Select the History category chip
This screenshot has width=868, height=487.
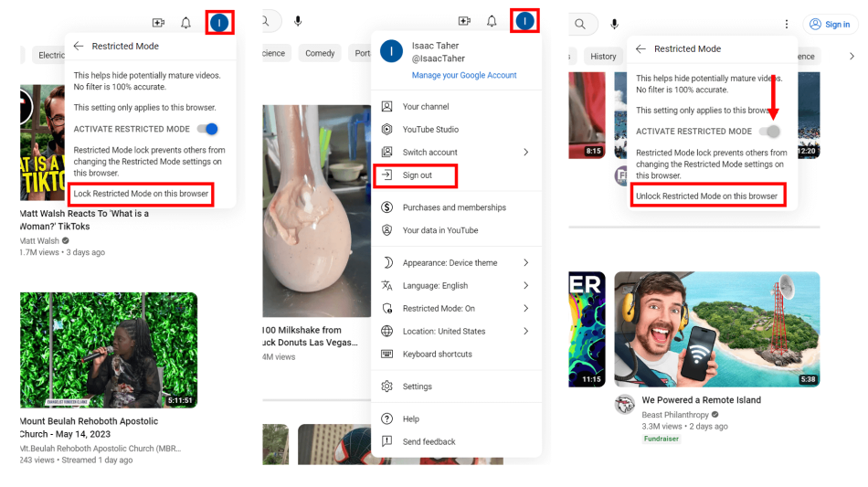tap(603, 57)
